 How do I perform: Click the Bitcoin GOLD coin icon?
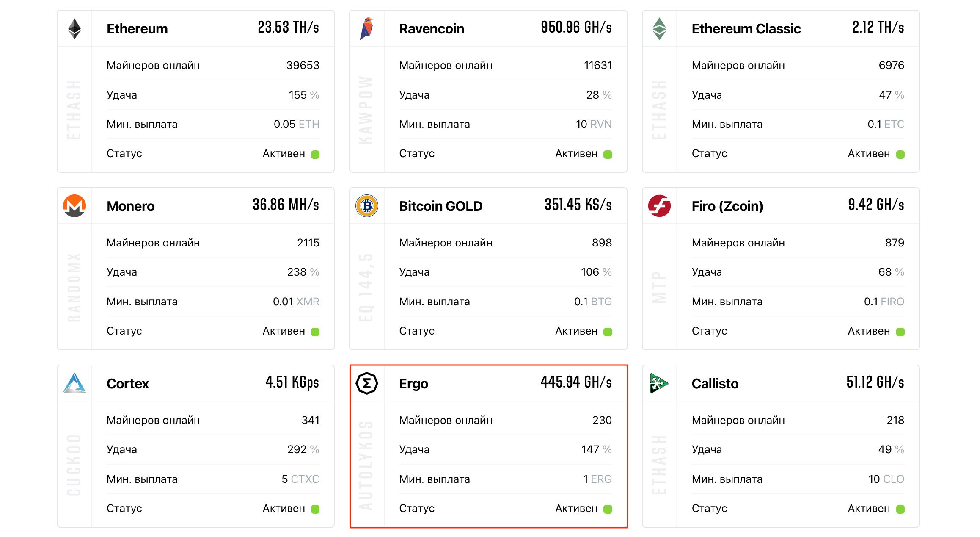pyautogui.click(x=367, y=206)
